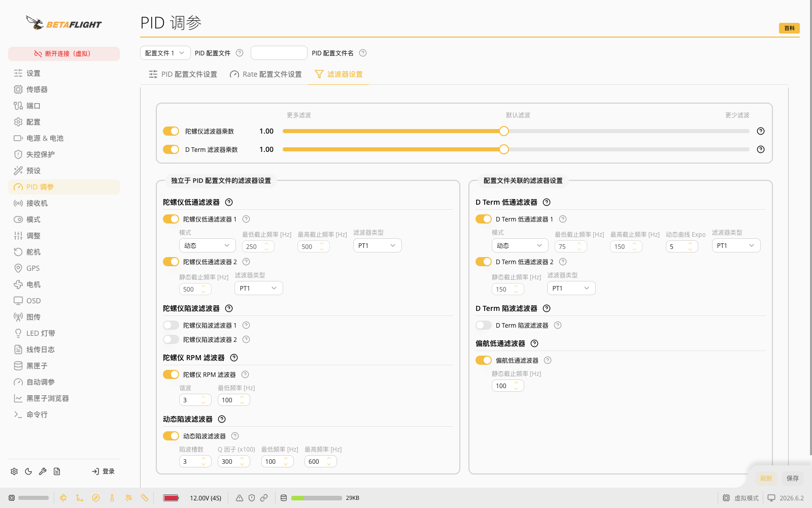Click the 百科 wiki button
The width and height of the screenshot is (812, 508).
pyautogui.click(x=789, y=28)
